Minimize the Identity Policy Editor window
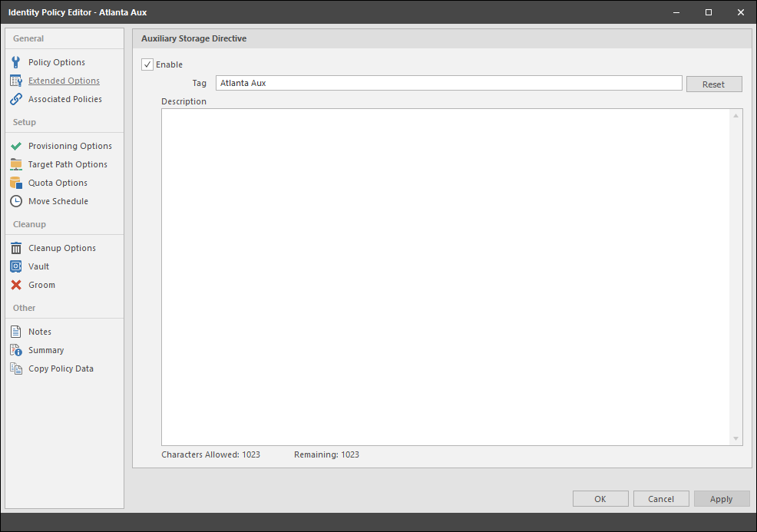This screenshot has height=532, width=757. click(676, 12)
